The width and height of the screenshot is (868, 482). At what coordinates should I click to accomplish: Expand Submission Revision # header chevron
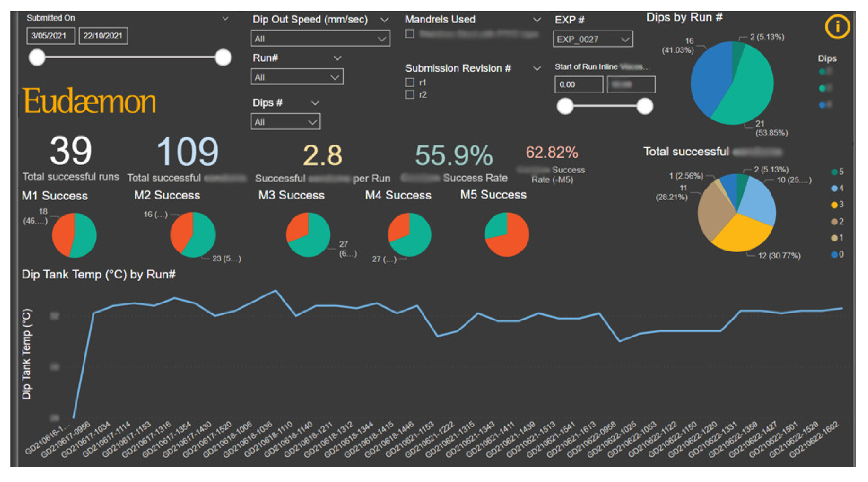click(x=537, y=68)
